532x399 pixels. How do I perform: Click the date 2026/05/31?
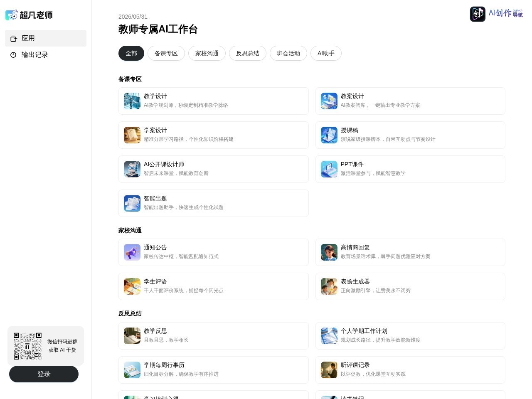(x=133, y=17)
